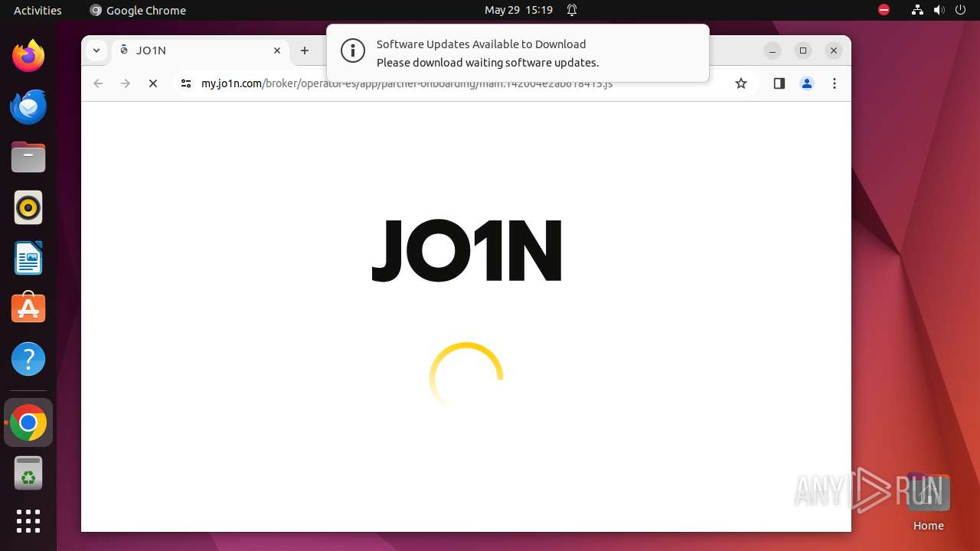Click the notification bell in top bar
Image resolution: width=980 pixels, height=551 pixels.
point(572,10)
